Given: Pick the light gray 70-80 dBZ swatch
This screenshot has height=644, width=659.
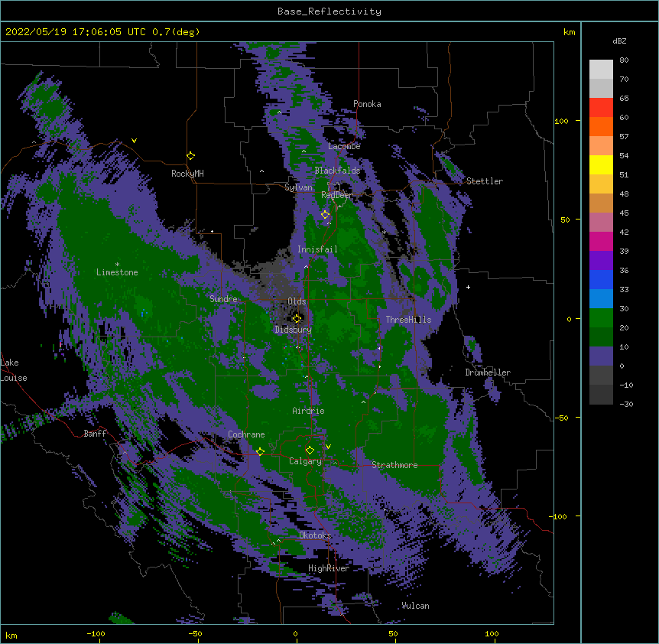Looking at the screenshot, I should coord(601,70).
